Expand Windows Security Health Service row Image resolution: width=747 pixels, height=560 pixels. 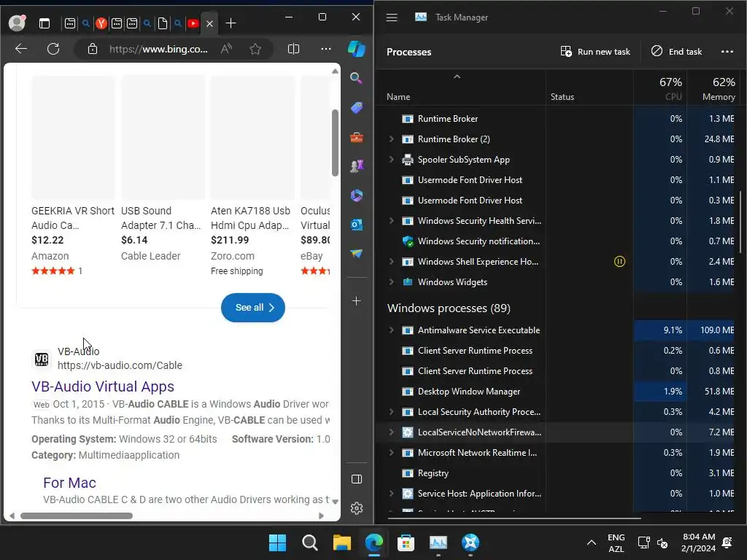[392, 220]
